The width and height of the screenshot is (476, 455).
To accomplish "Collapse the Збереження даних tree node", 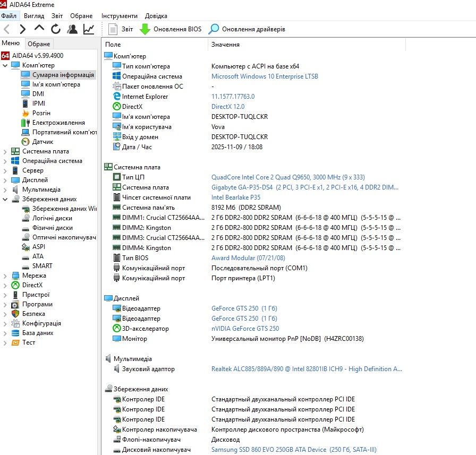I will 5,199.
